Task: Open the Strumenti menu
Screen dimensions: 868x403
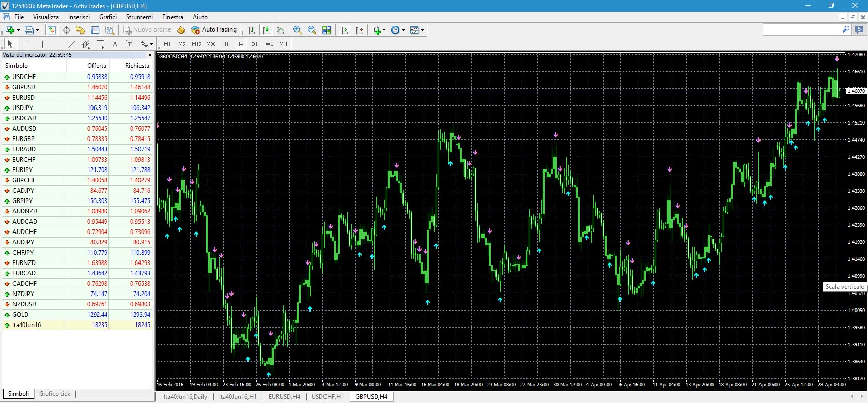Action: (139, 17)
